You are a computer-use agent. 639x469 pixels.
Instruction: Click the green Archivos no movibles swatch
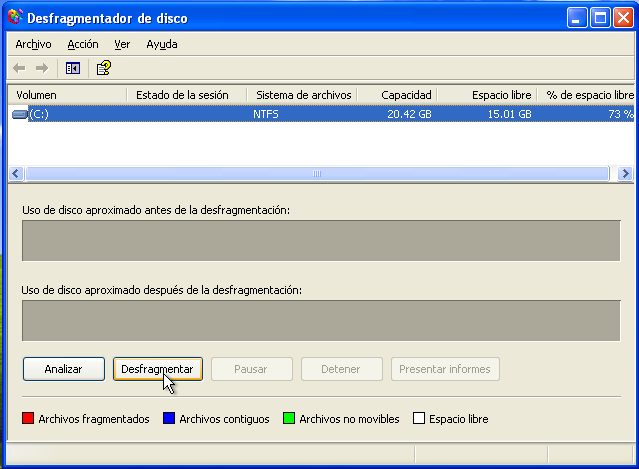(289, 418)
